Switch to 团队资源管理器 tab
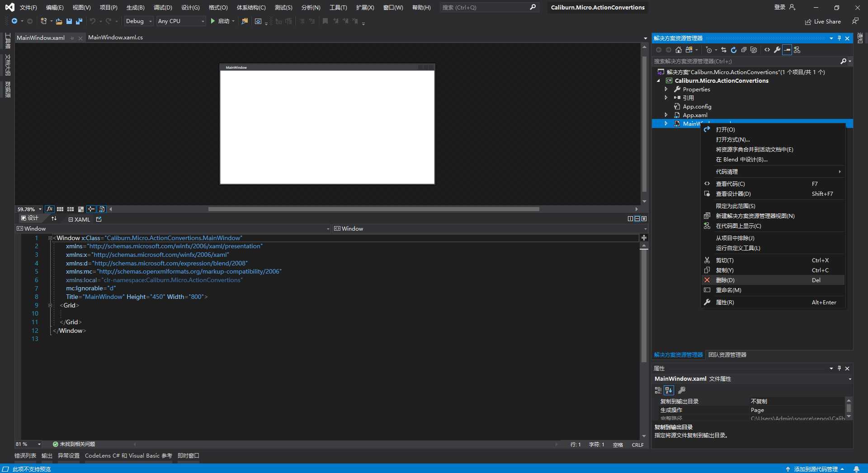The width and height of the screenshot is (868, 473). pos(727,355)
